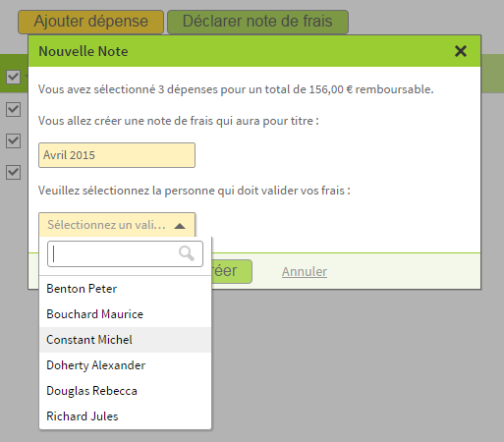Viewport: 504px width, 442px height.
Task: Collapse the 'Sélectionnez un vali...' dropdown
Action: (x=117, y=225)
